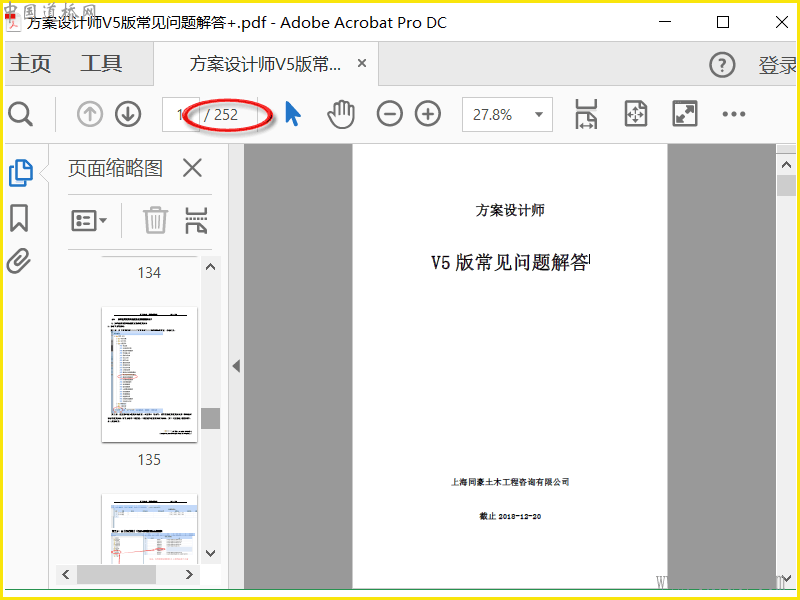
Task: Switch to the 主页 tab
Action: point(30,63)
